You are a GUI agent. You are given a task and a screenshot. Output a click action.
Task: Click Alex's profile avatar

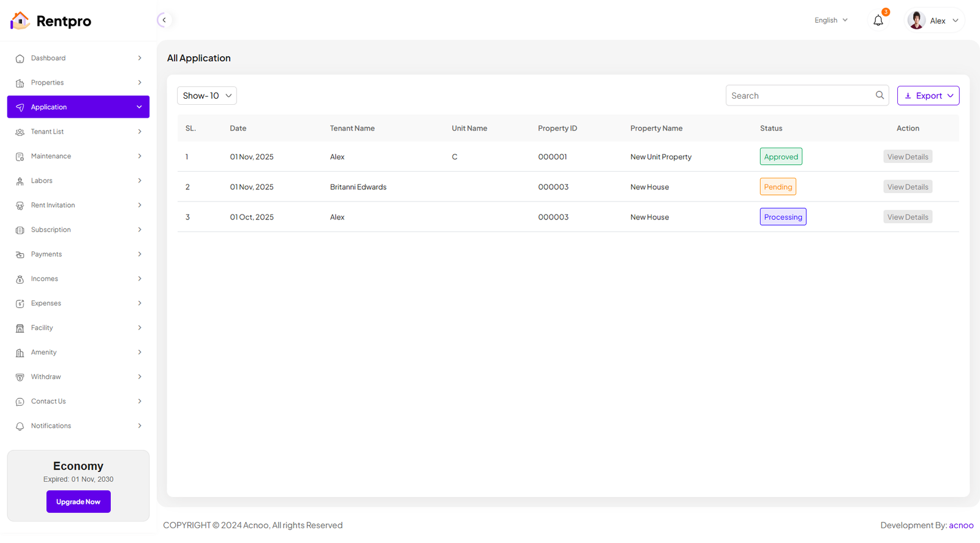916,20
